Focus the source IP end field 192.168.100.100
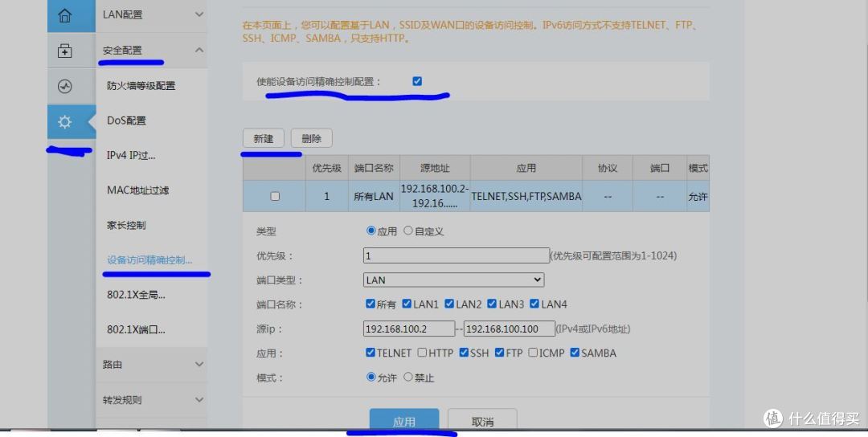868x437 pixels. pos(510,329)
